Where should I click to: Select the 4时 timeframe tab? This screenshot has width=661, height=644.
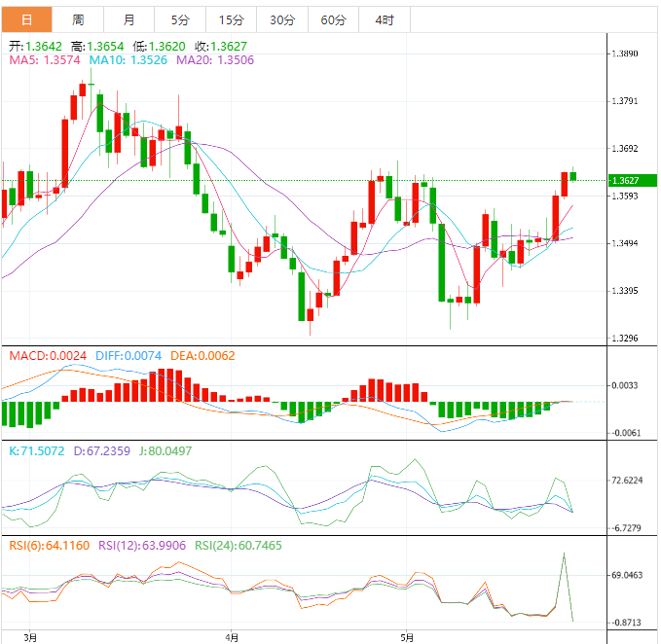coord(385,19)
